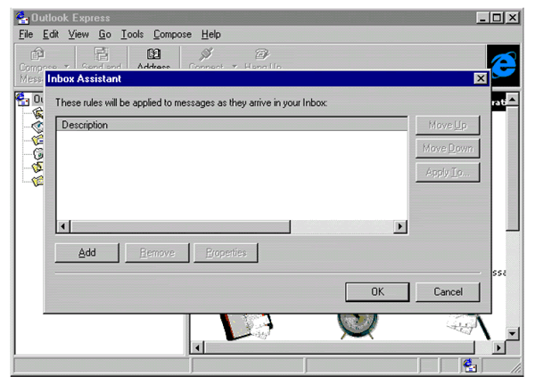Click the Hang Up toolbar icon
The width and height of the screenshot is (535, 392).
click(262, 53)
